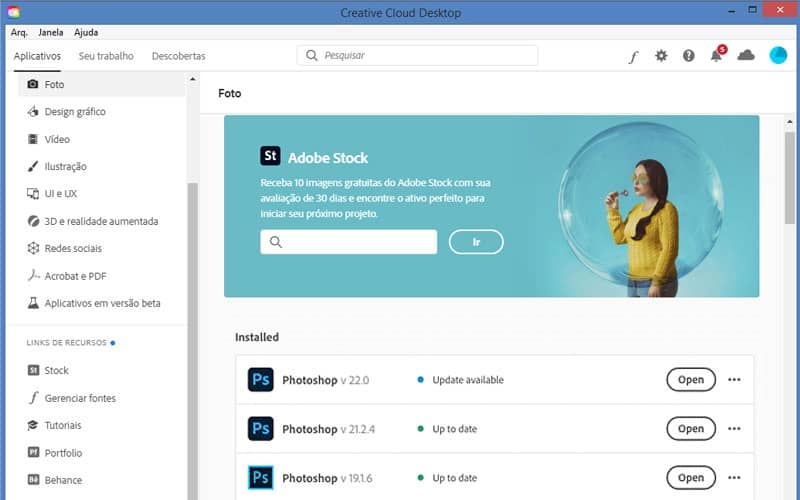Open more options for Photoshop v 21.2.4
The width and height of the screenshot is (800, 500).
click(734, 429)
